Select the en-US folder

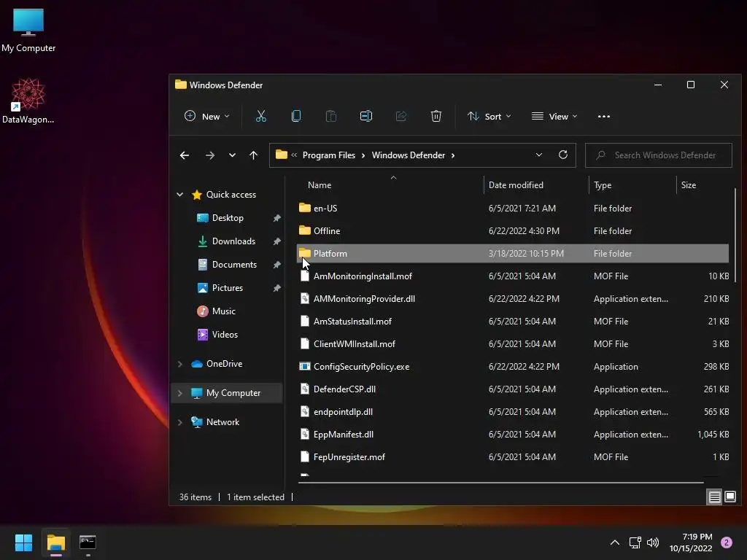coord(513,208)
